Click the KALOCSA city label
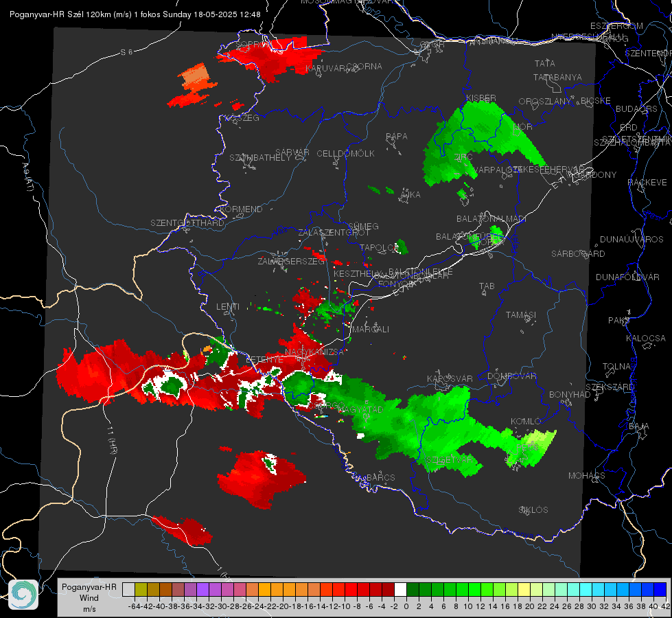 click(x=646, y=339)
